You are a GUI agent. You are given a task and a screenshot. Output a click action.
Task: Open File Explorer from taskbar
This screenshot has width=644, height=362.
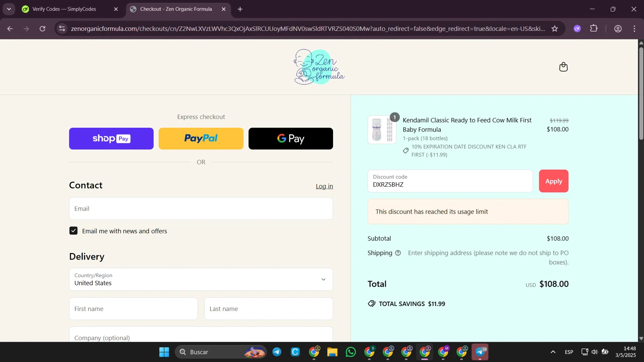[x=332, y=352]
